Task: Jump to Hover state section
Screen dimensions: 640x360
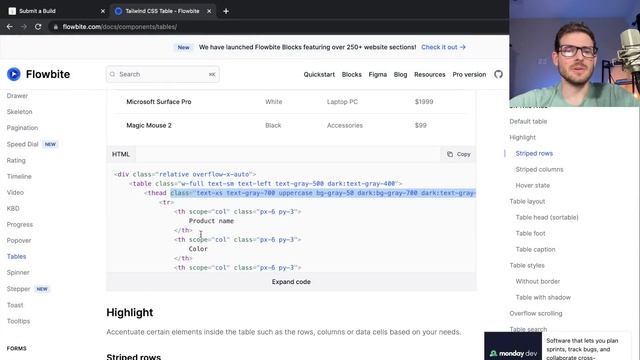Action: pos(532,185)
